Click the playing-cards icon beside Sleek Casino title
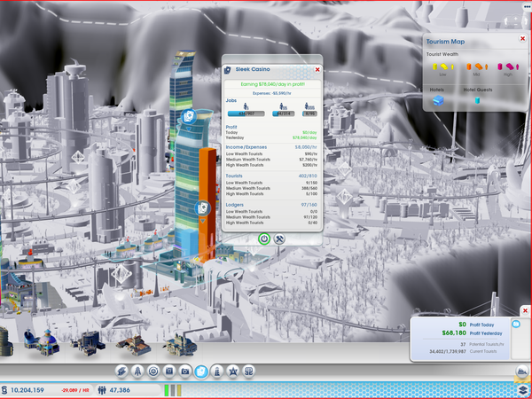Image resolution: width=532 pixels, height=399 pixels. tap(227, 70)
